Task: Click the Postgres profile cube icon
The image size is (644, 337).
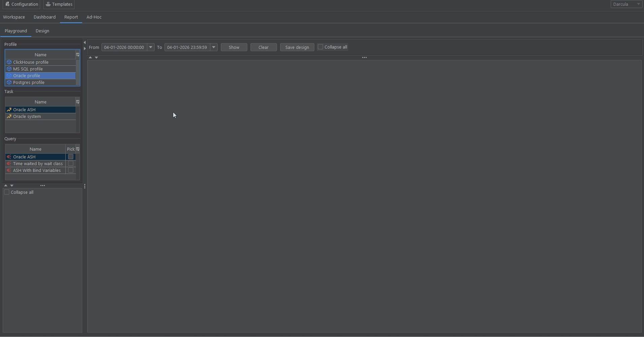Action: point(9,83)
